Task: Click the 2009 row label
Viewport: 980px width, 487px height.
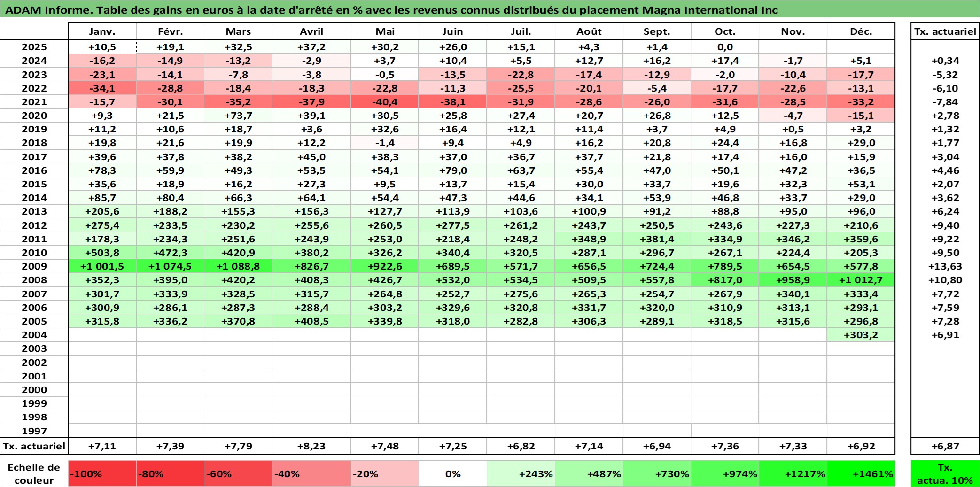Action: pos(34,266)
